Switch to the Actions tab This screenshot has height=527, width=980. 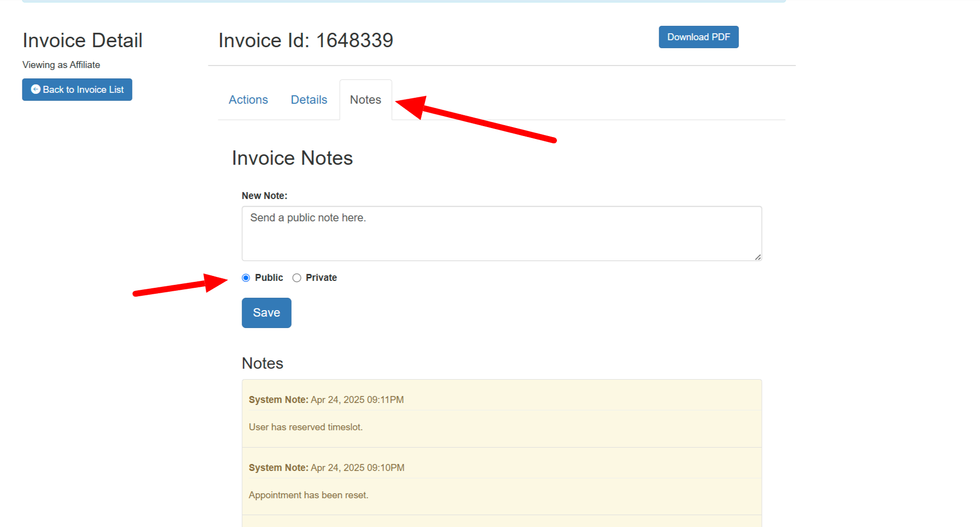248,100
